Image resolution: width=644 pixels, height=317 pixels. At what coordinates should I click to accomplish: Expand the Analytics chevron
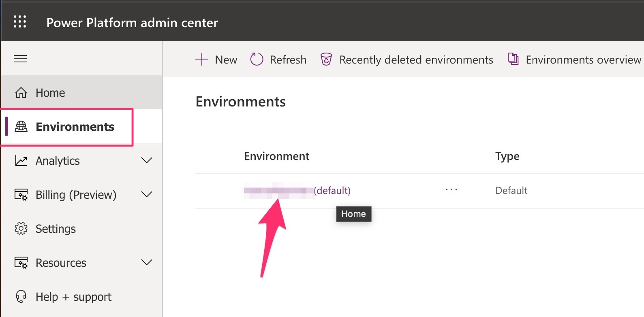[147, 160]
